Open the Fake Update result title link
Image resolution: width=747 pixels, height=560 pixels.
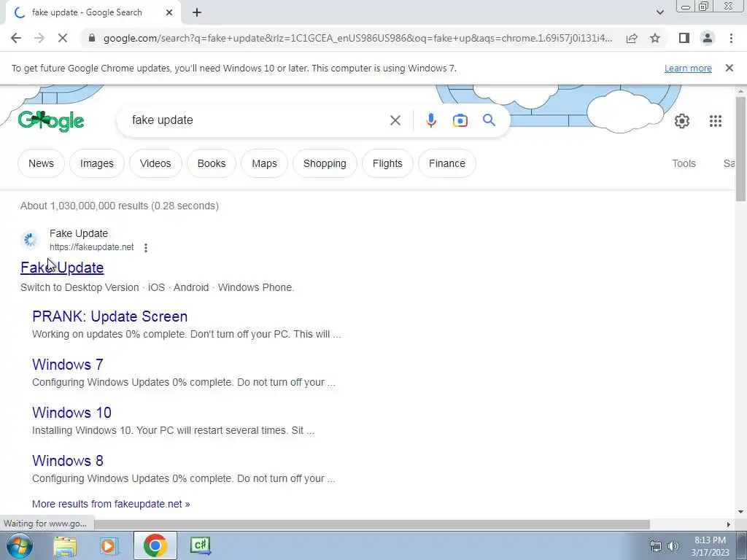click(62, 268)
